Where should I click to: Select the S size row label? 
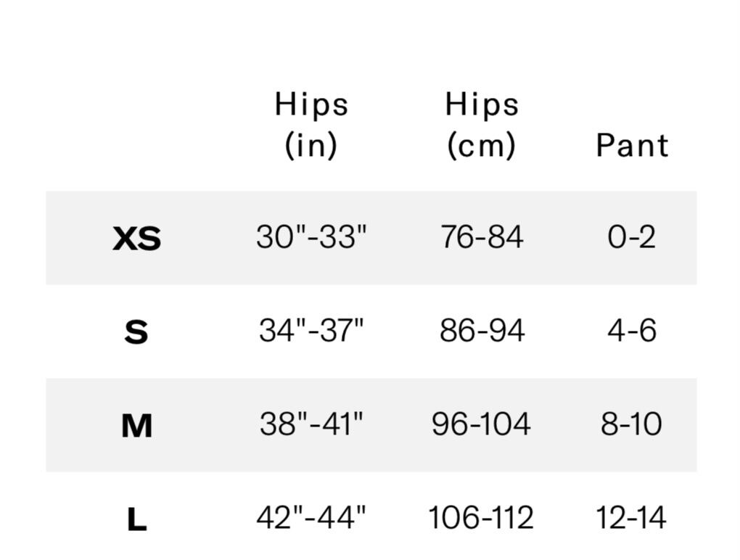(136, 332)
